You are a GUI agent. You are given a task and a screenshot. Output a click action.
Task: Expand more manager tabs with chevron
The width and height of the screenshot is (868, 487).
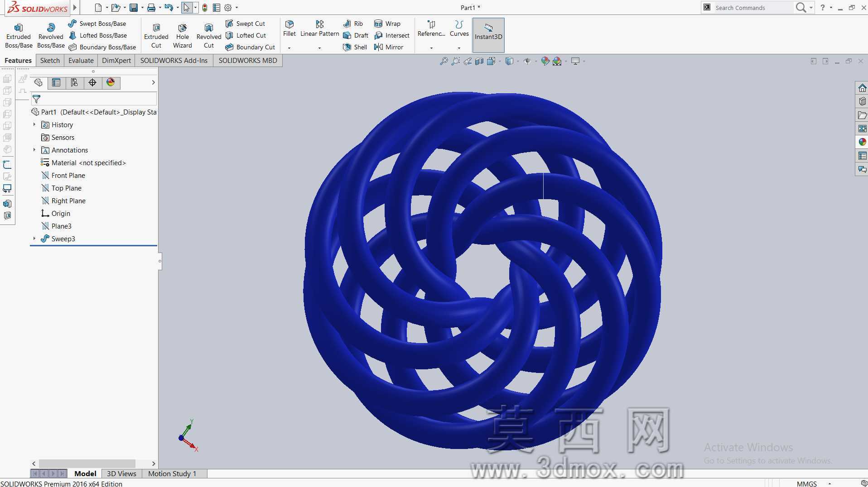pos(153,82)
